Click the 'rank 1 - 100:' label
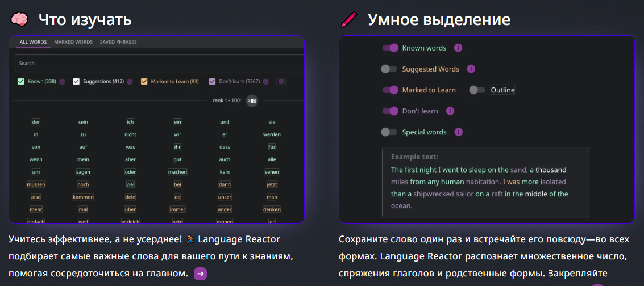The width and height of the screenshot is (644, 286). (227, 100)
